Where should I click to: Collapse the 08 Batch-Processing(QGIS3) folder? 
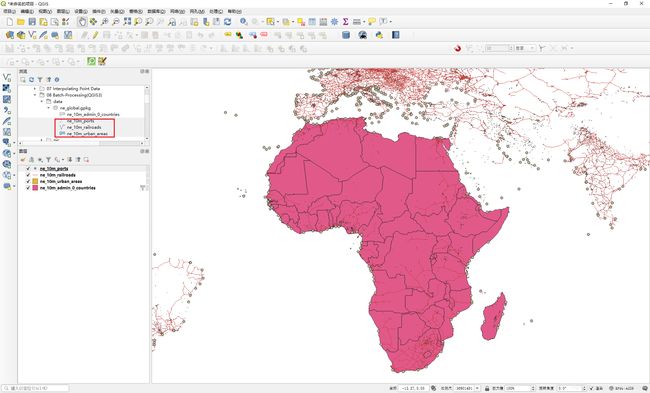pos(35,95)
